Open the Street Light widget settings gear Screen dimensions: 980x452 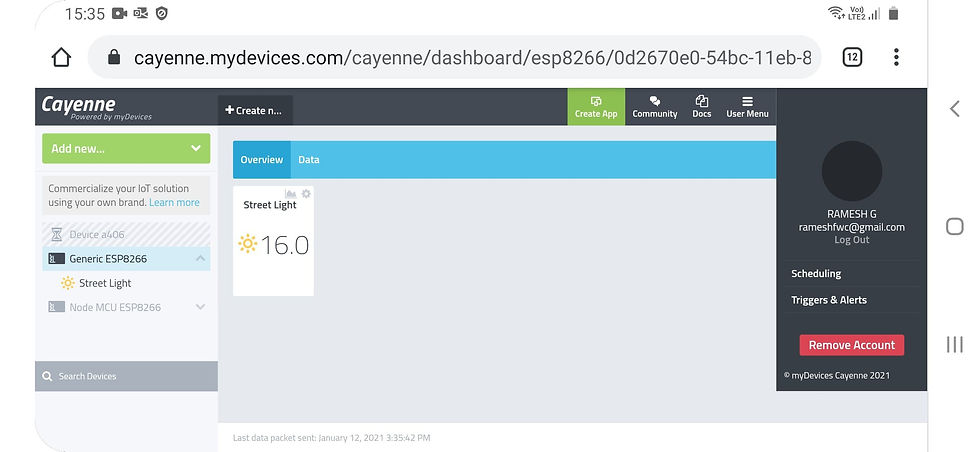306,194
